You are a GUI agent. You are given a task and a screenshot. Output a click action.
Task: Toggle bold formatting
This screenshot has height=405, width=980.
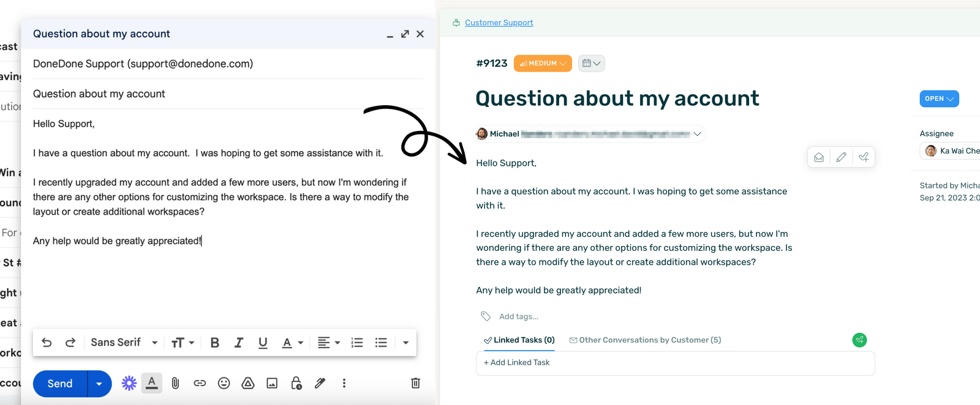[214, 343]
